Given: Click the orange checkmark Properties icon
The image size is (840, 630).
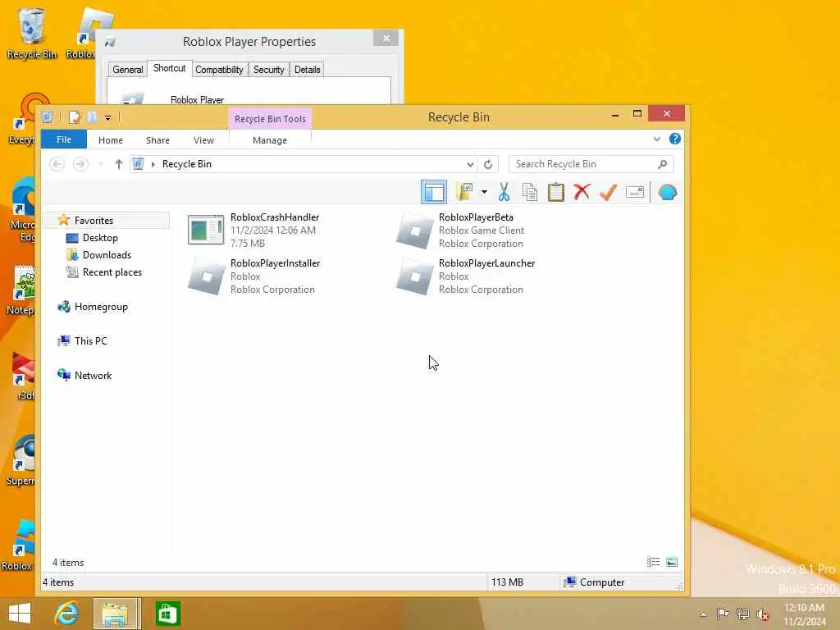Looking at the screenshot, I should click(608, 192).
